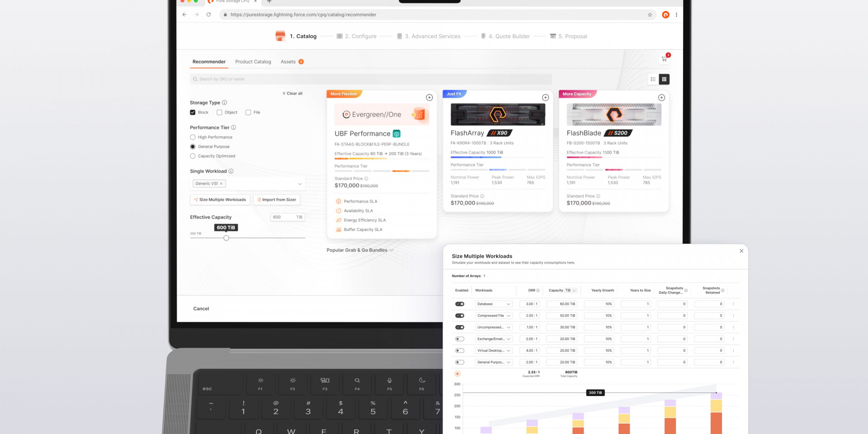Click the Effective Capacity slider handle
Image resolution: width=868 pixels, height=434 pixels.
click(x=226, y=238)
